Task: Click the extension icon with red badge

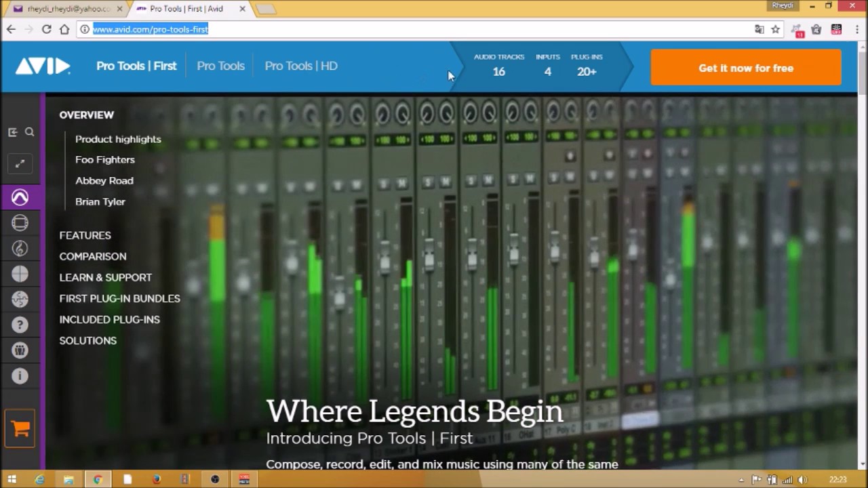Action: tap(797, 30)
